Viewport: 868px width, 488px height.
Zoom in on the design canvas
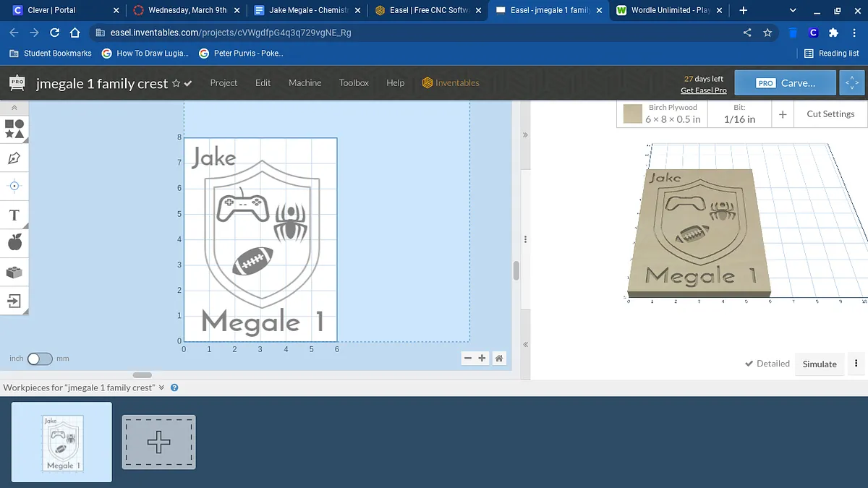pyautogui.click(x=482, y=358)
